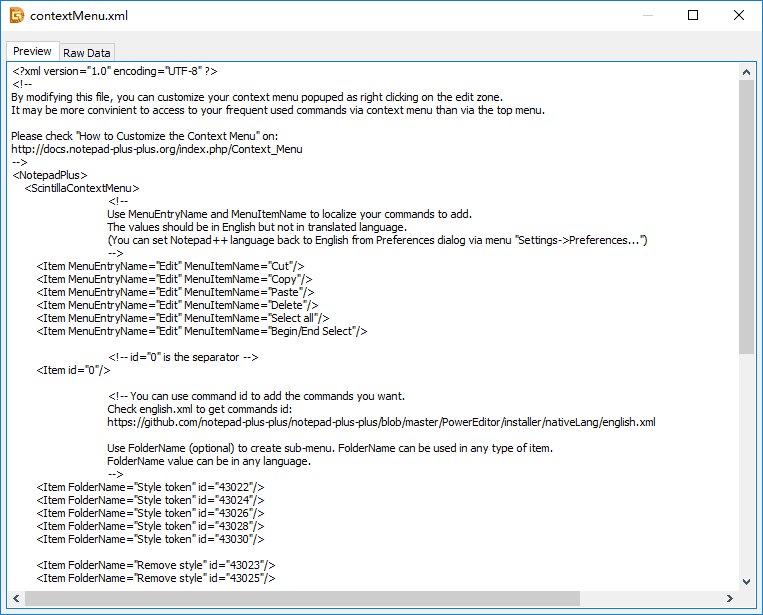Click the ScintillaContextMenu tag line
The width and height of the screenshot is (763, 615).
point(81,188)
